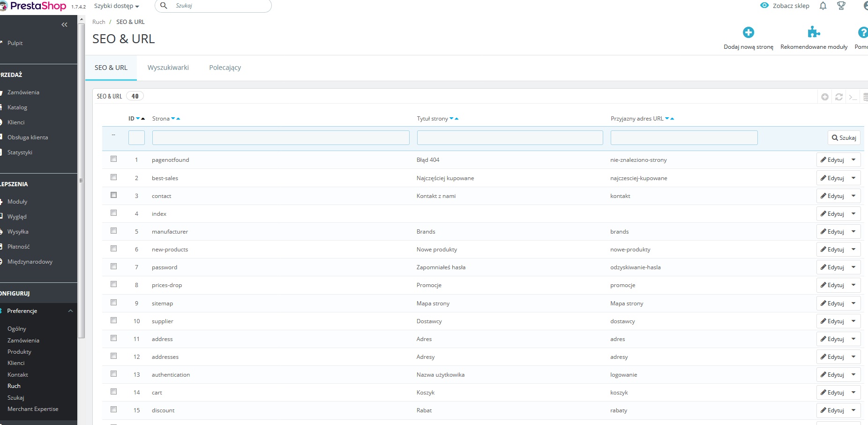Collapse the Preferencje menu section
The height and width of the screenshot is (425, 868).
click(70, 311)
